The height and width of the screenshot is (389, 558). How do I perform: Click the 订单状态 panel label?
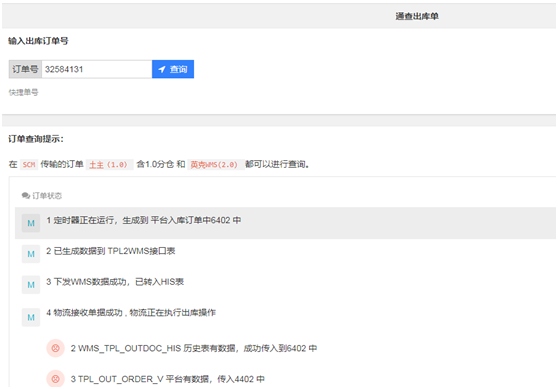[x=47, y=196]
